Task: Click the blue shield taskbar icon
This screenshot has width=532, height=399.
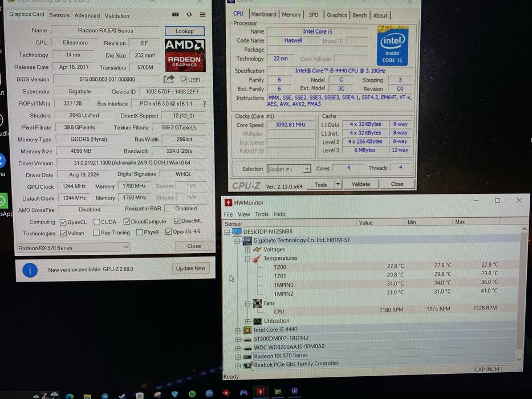Action: (174, 394)
